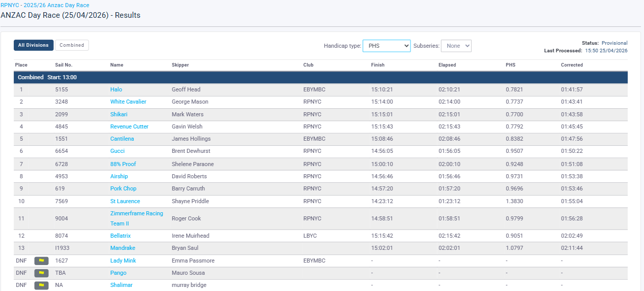Click the yellow flag icon beside Lady Mink
This screenshot has height=291, width=644.
(41, 261)
